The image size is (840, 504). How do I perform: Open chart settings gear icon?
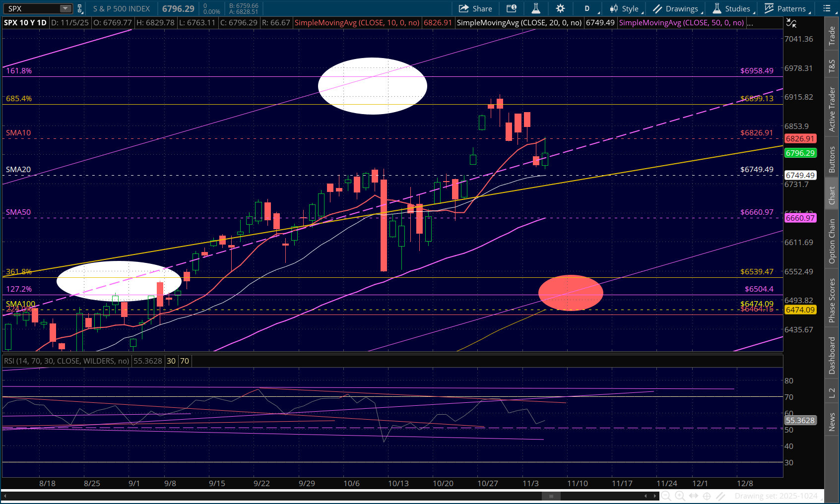pyautogui.click(x=561, y=8)
